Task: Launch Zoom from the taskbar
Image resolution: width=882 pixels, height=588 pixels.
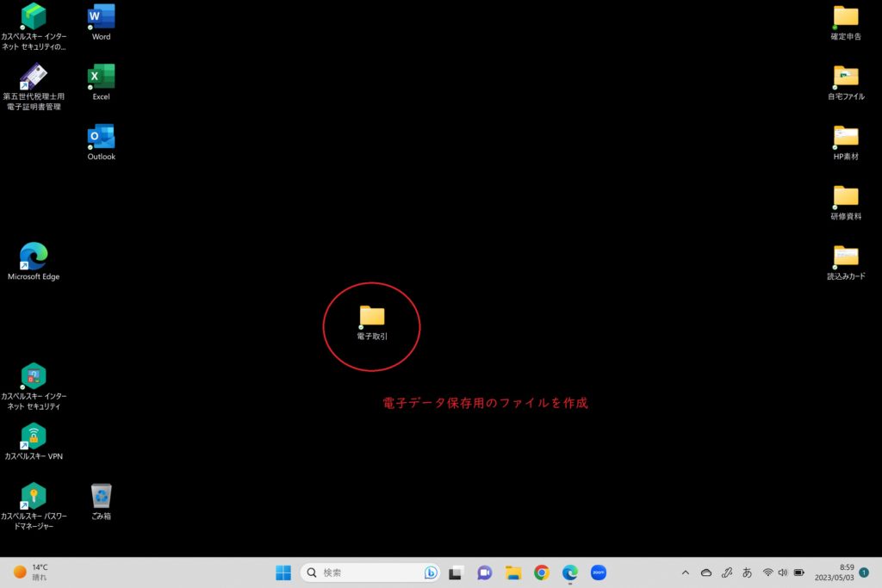Action: pos(598,573)
